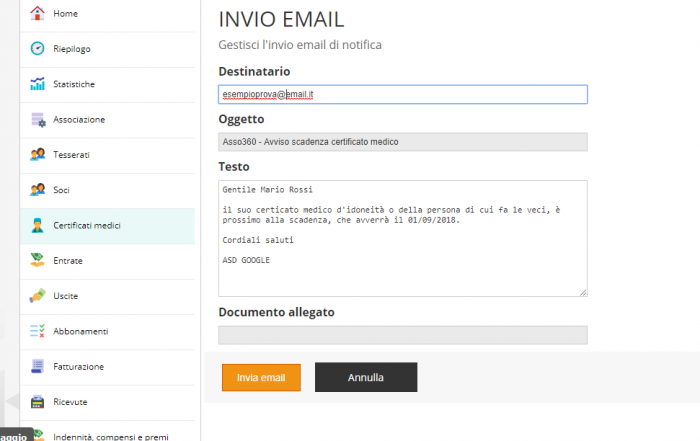Click the Fatturazione invoice icon

click(38, 366)
